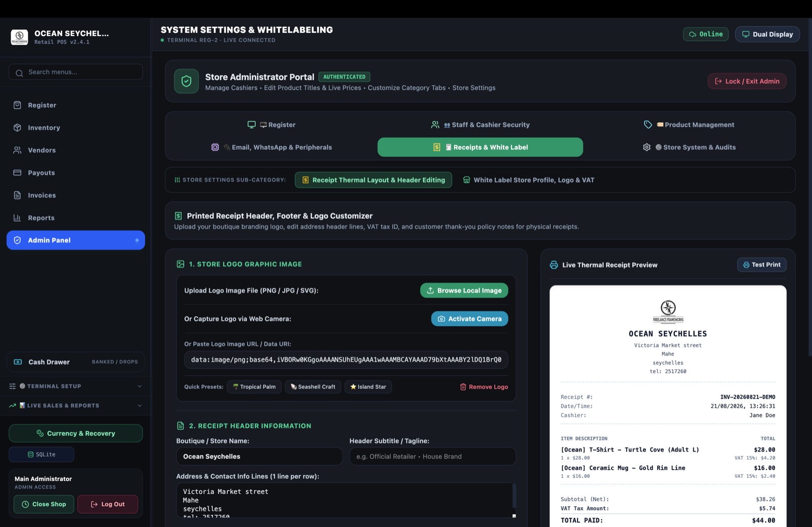The image size is (812, 527).
Task: Click the logo image on receipt preview
Action: point(668,311)
